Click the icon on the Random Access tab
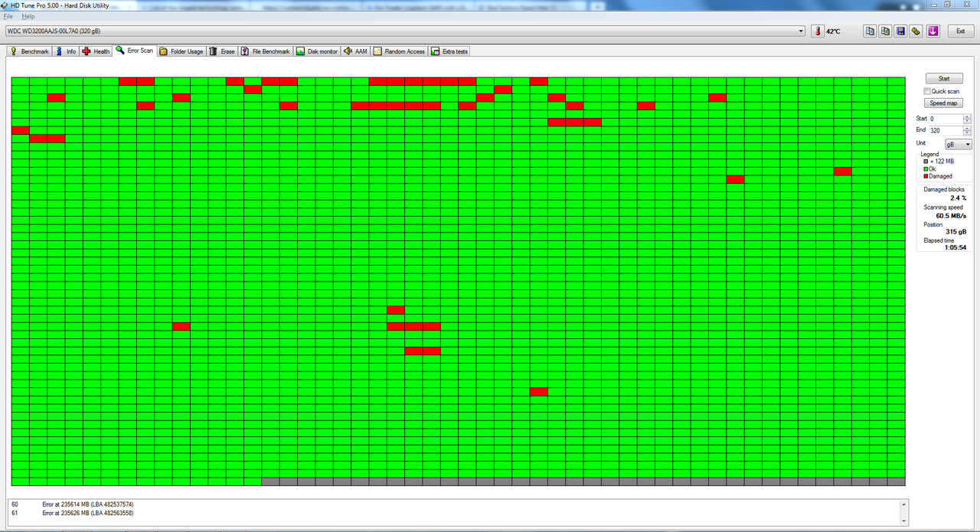Viewport: 980px width, 532px height. (377, 51)
